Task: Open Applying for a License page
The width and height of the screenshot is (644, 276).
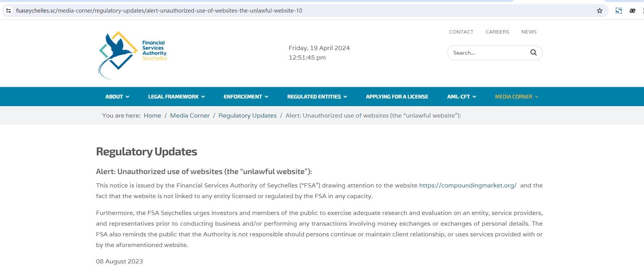Action: 397,97
